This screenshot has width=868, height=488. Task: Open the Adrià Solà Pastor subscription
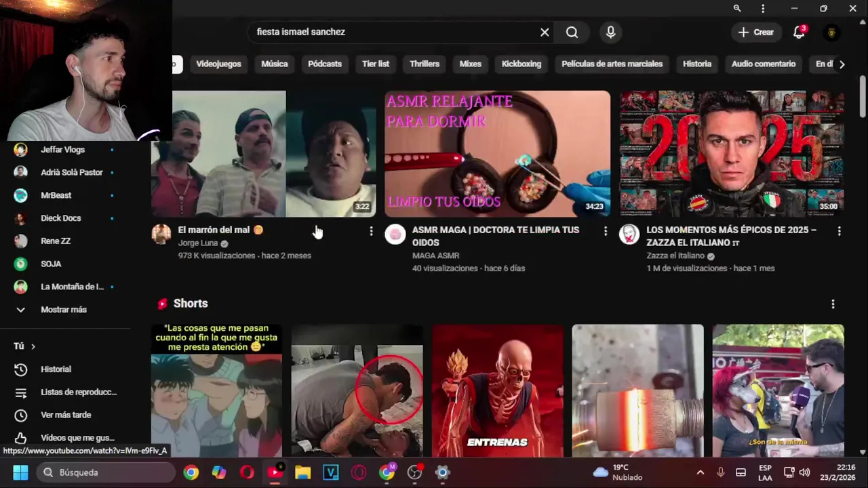point(64,172)
